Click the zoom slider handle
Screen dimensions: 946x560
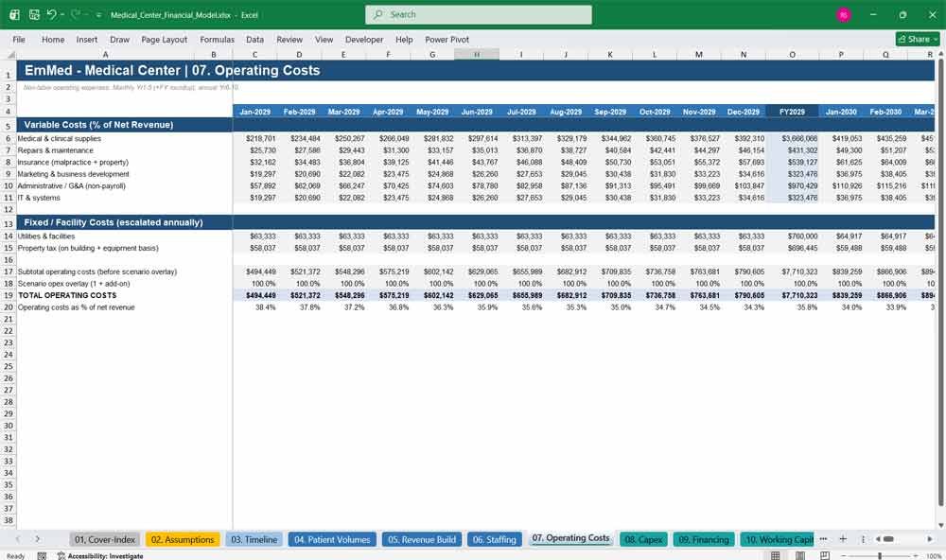(x=880, y=556)
